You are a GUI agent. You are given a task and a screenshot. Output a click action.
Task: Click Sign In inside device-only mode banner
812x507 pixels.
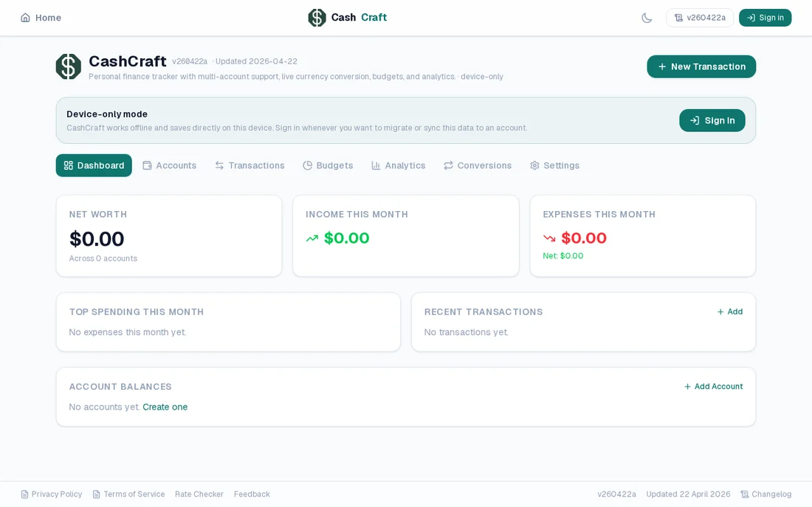712,121
